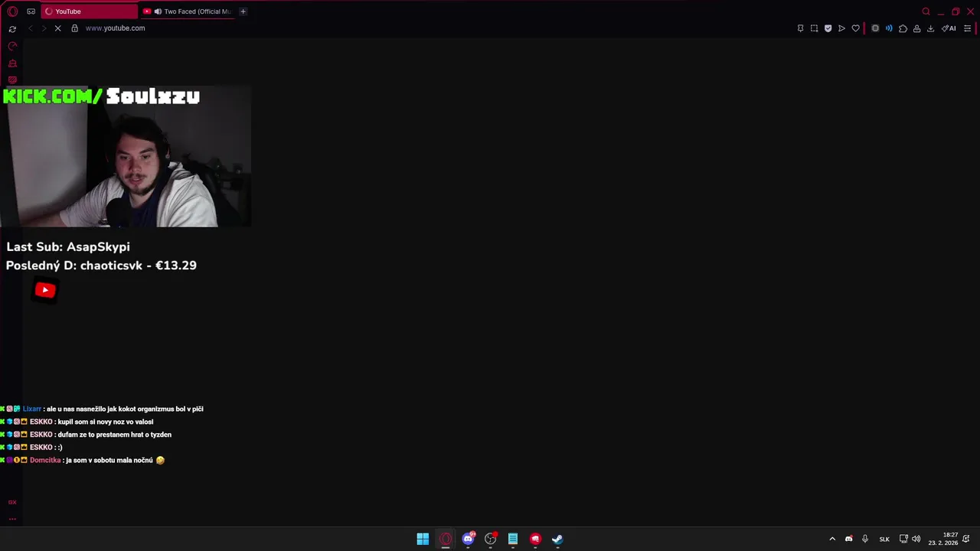This screenshot has width=980, height=551.
Task: Open sidebar three-dots setup menu
Action: point(12,519)
